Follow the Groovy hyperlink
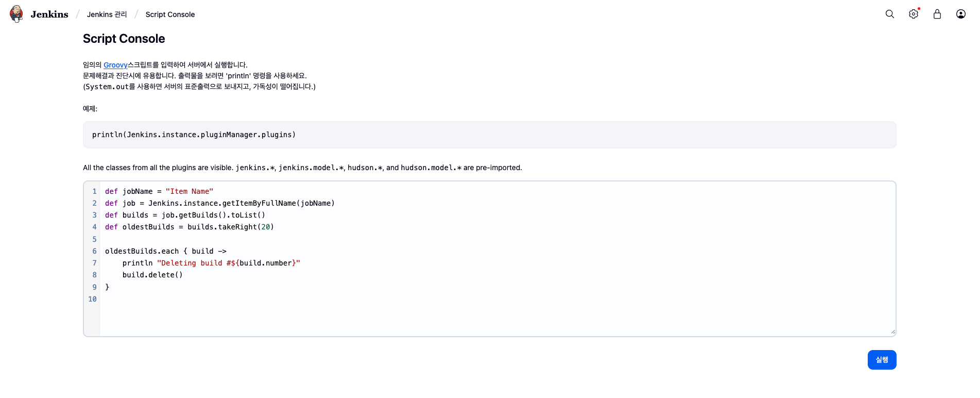Image resolution: width=980 pixels, height=398 pixels. 115,65
